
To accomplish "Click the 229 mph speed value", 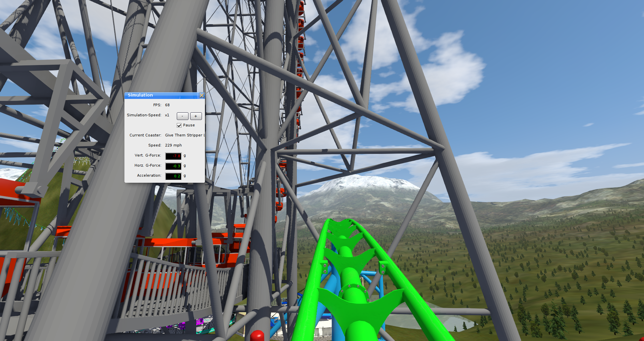I will pyautogui.click(x=173, y=145).
